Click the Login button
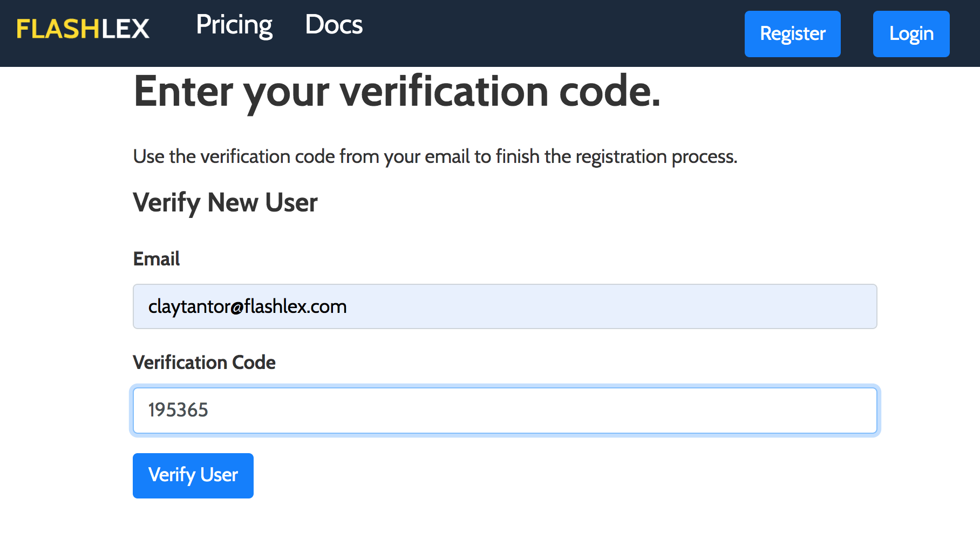 coord(911,34)
